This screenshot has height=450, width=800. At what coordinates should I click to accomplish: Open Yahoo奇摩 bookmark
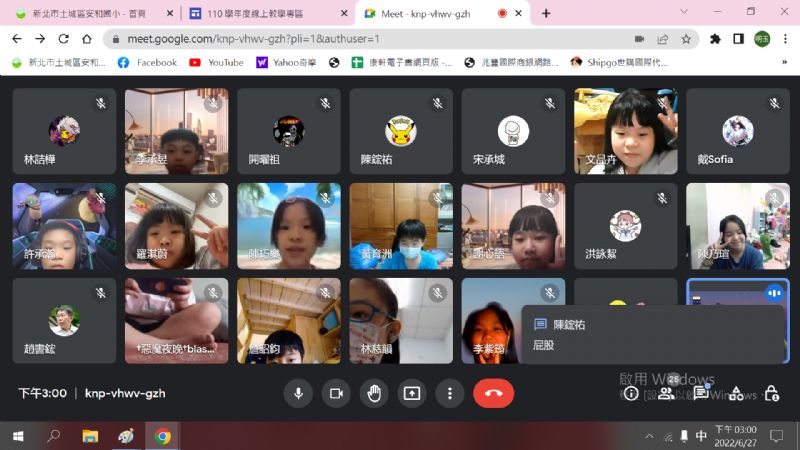[286, 62]
